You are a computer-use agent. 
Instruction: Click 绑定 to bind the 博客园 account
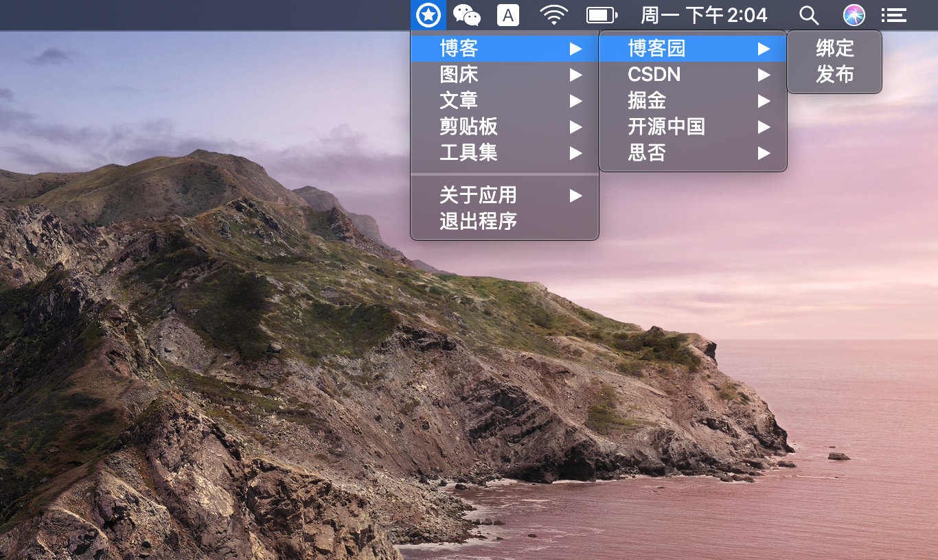[834, 49]
